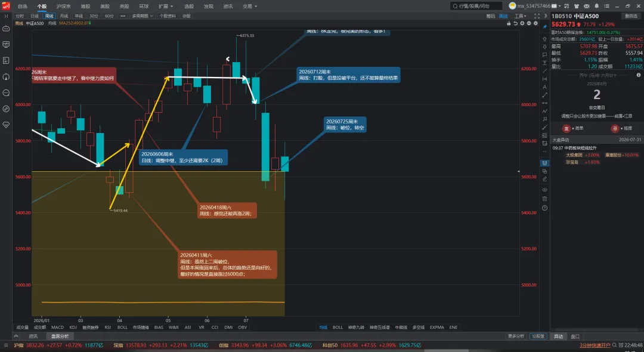This screenshot has width=644, height=352.
Task: Toggle the 画线 drawing mode
Action: click(x=503, y=16)
